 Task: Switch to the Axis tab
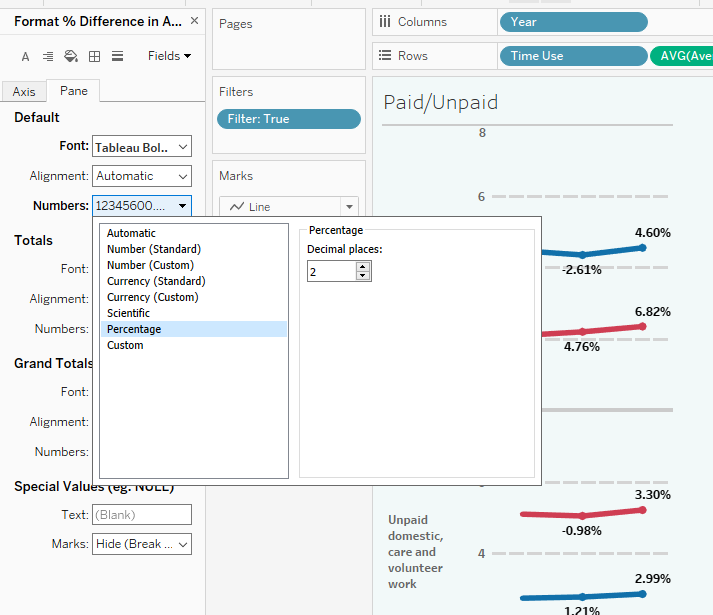24,91
